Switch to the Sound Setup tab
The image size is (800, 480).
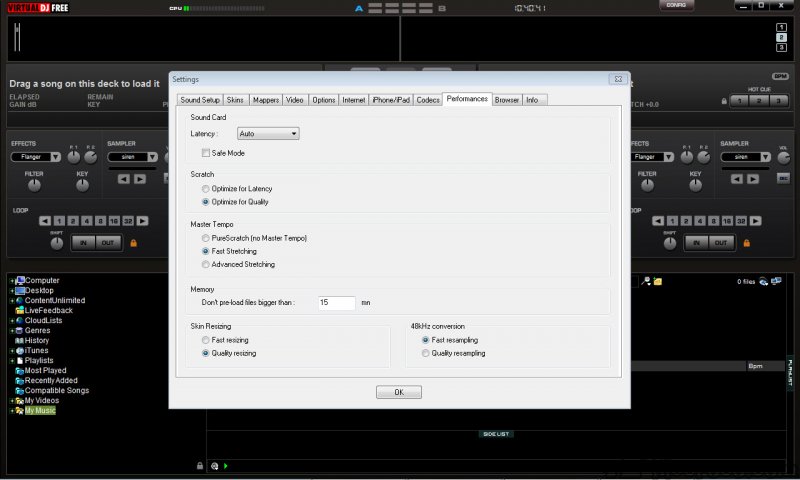coord(200,100)
